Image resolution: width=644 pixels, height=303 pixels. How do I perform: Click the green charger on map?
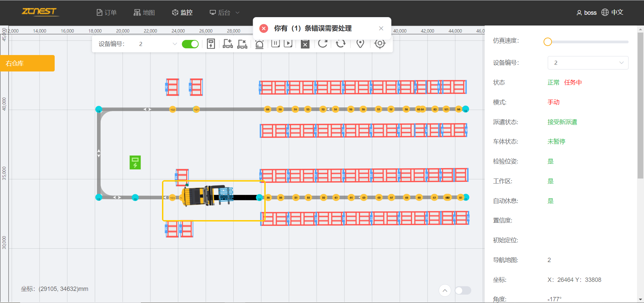135,162
